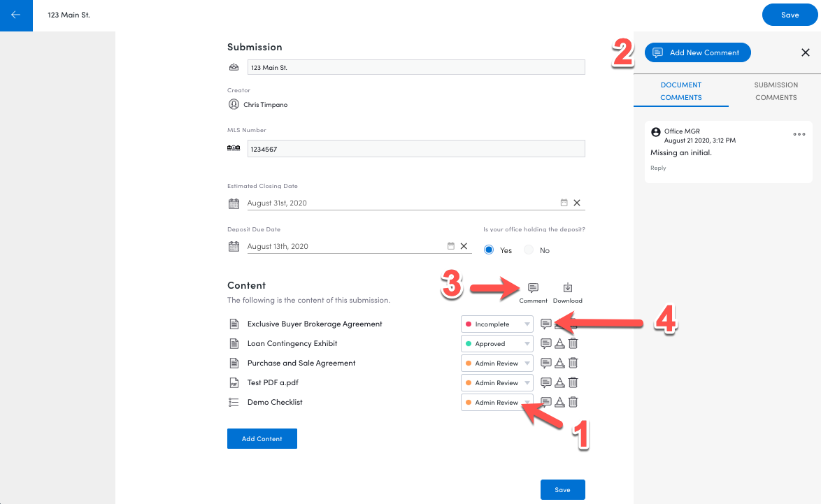Image resolution: width=821 pixels, height=504 pixels.
Task: Open Demo Checklist item name
Action: click(275, 402)
